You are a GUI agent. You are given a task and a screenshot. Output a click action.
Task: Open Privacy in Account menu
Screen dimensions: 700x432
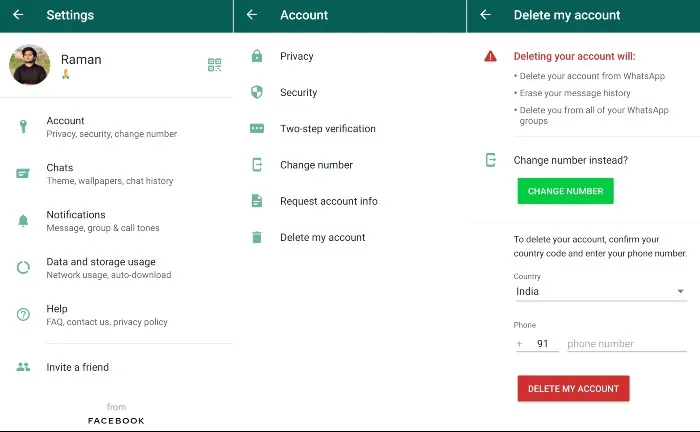(350, 56)
